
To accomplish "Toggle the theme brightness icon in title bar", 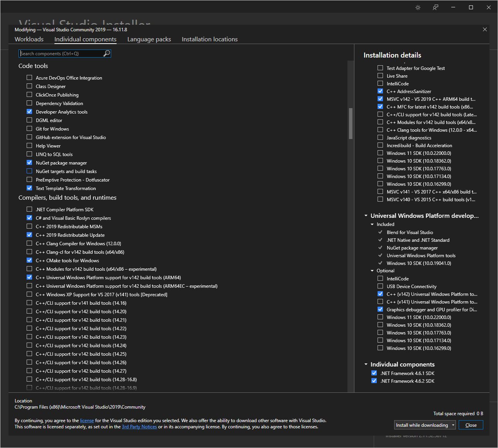I will [418, 7].
